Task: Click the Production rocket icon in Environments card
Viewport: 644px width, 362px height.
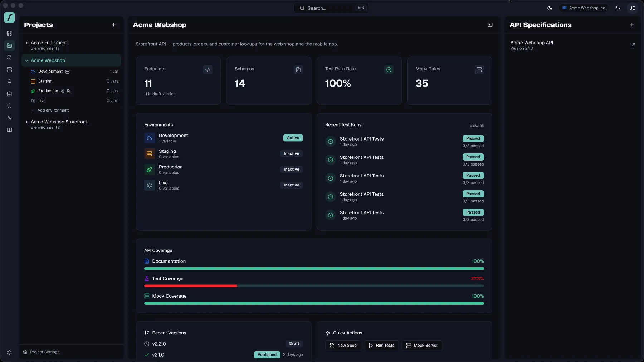Action: (x=150, y=170)
